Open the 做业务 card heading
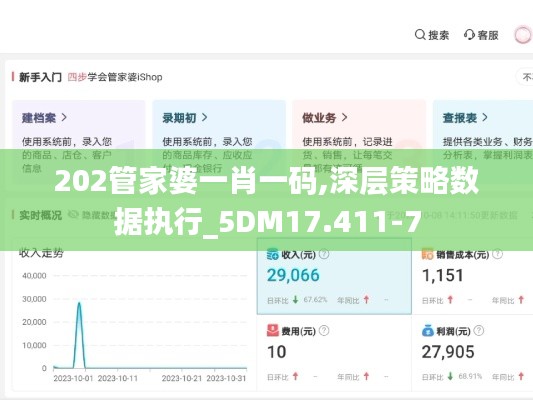533x400 pixels. pyautogui.click(x=319, y=118)
